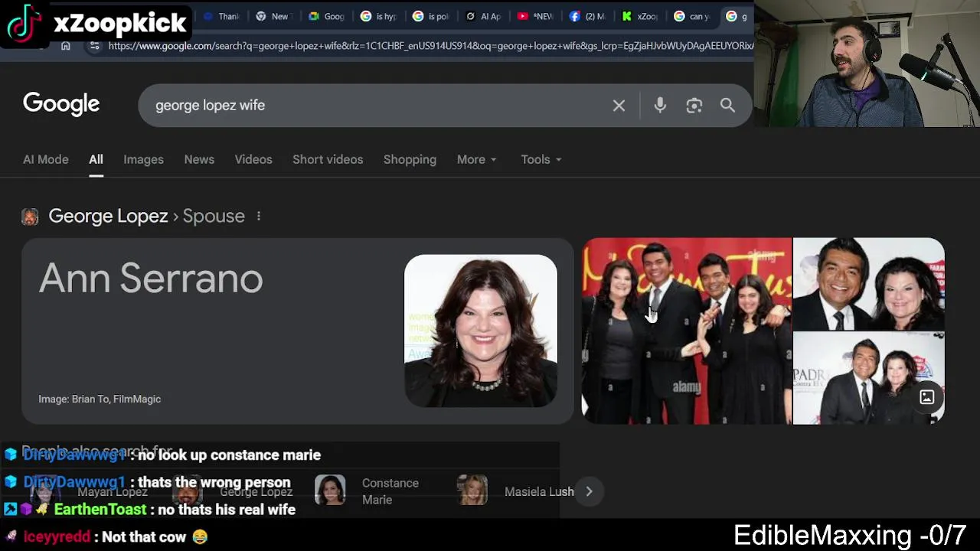Switch to the 'can y' Google tab

(x=691, y=16)
